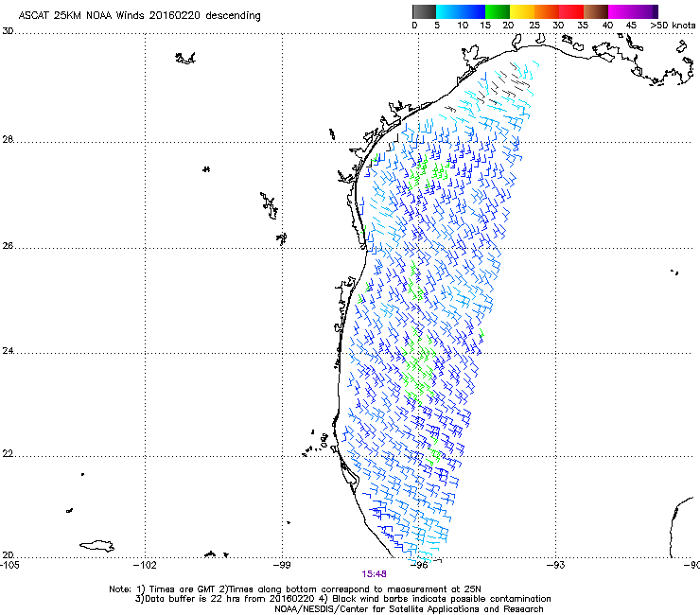Click the longitude label -105

click(x=9, y=565)
